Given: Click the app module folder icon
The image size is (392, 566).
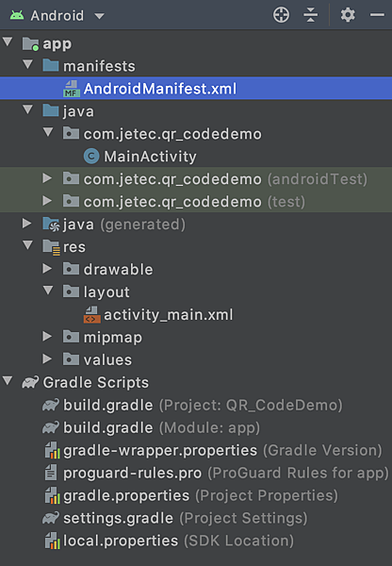Looking at the screenshot, I should tap(30, 43).
